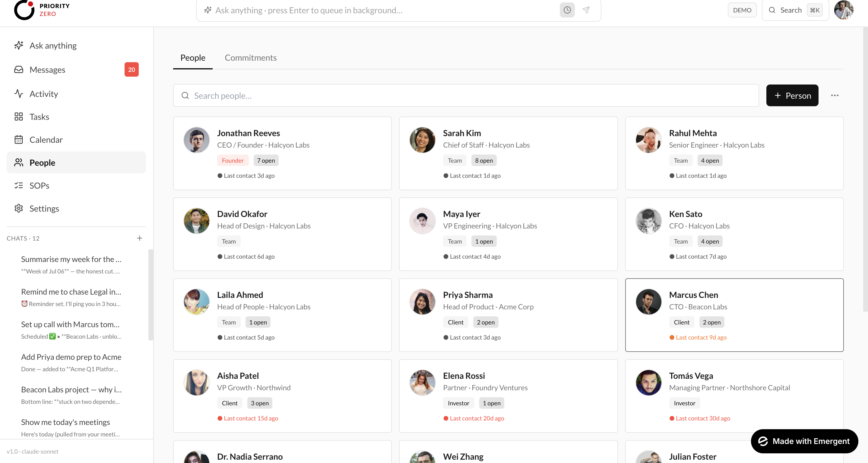Screen dimensions: 868x463
Task: Open SOPs in the sidebar
Action: 76,185
